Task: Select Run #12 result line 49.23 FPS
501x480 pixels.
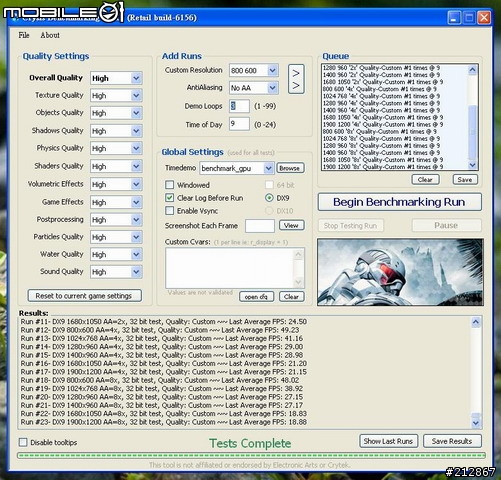Action: [x=160, y=330]
